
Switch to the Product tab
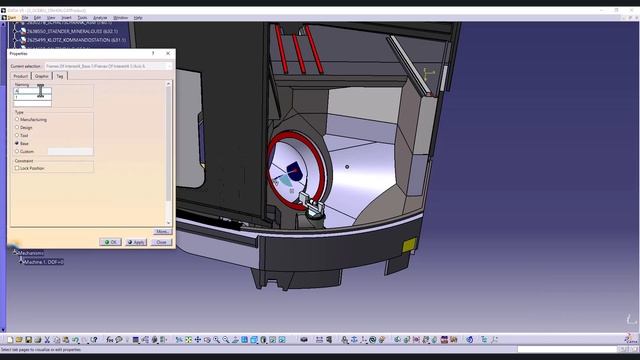(x=21, y=76)
